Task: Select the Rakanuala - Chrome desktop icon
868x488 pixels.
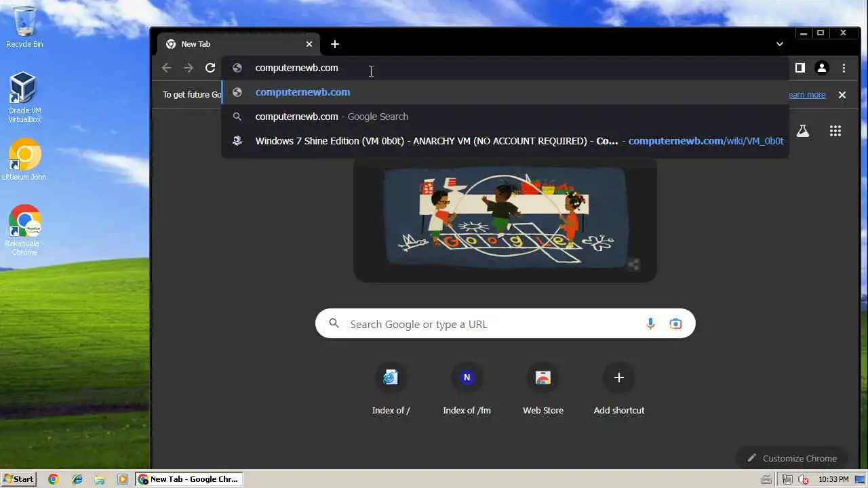Action: pyautogui.click(x=24, y=230)
